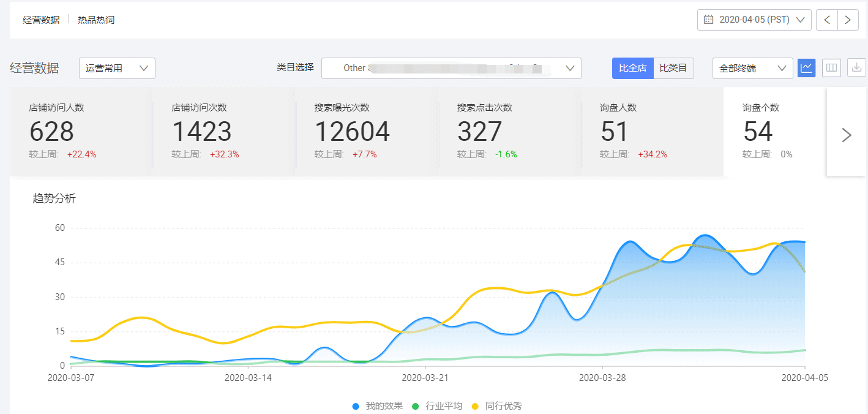Select 比全店 comparison option

[x=632, y=68]
